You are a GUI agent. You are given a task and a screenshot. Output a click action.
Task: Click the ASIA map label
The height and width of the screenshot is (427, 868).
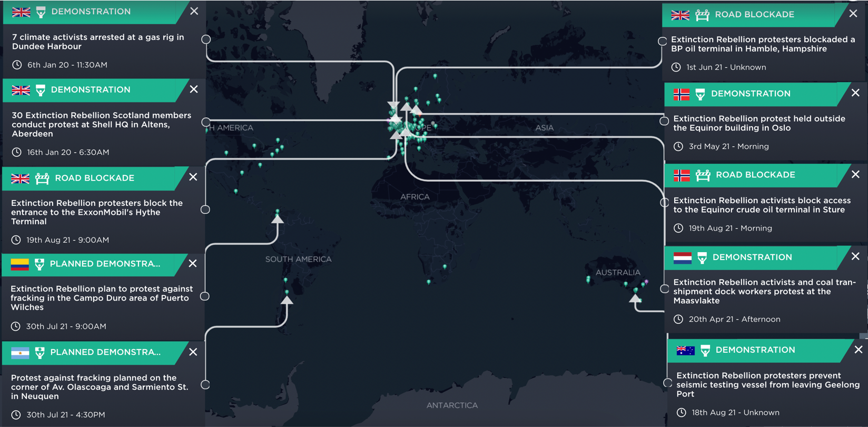click(545, 128)
